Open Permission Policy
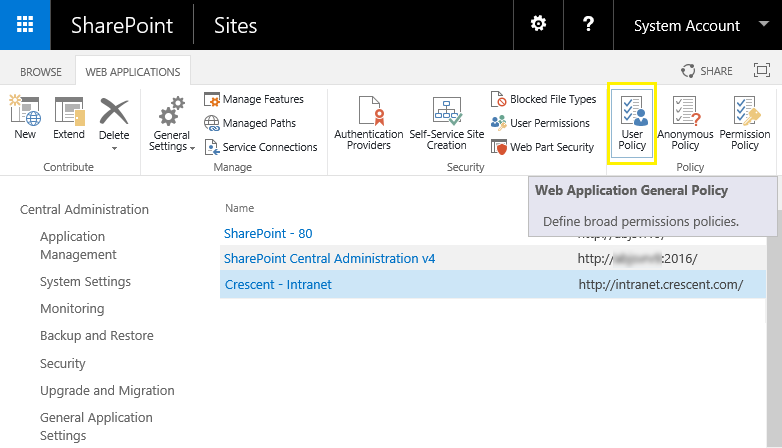Viewport: 782px width, 448px height. (x=745, y=123)
